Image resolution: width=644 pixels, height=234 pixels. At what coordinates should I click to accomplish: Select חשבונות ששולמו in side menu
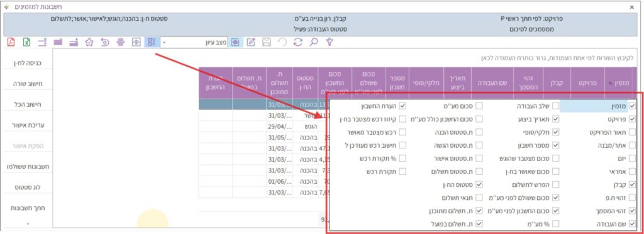click(28, 167)
